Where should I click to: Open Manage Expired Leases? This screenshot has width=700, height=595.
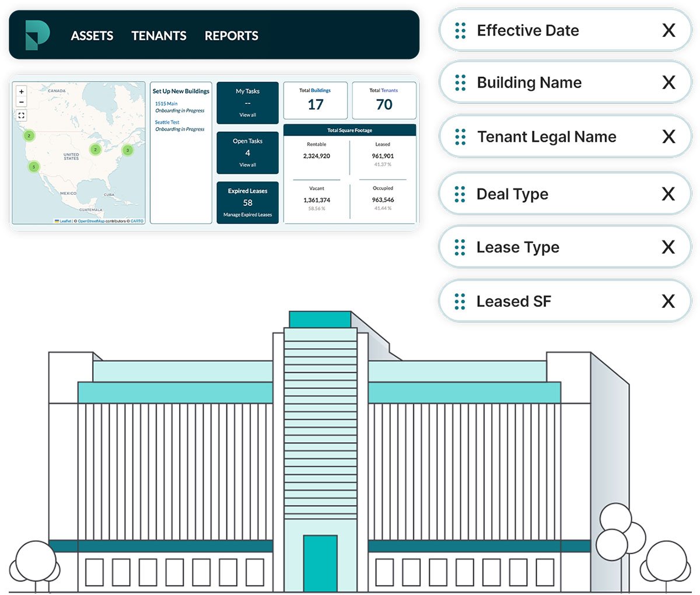coord(247,215)
